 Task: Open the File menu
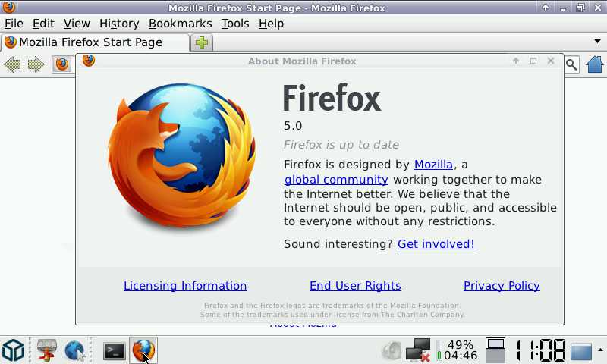point(14,24)
